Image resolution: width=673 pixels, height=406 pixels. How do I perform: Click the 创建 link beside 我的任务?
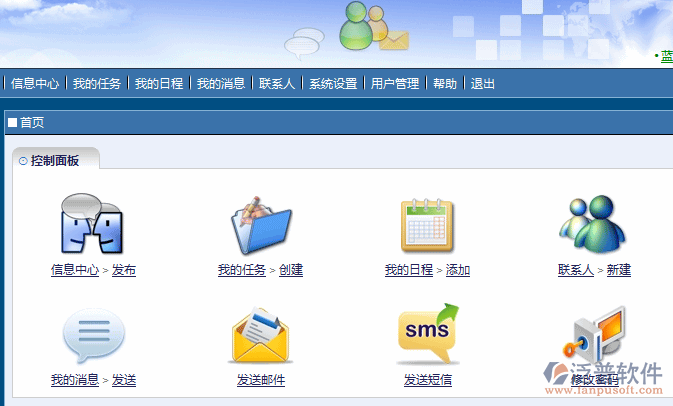coord(291,270)
